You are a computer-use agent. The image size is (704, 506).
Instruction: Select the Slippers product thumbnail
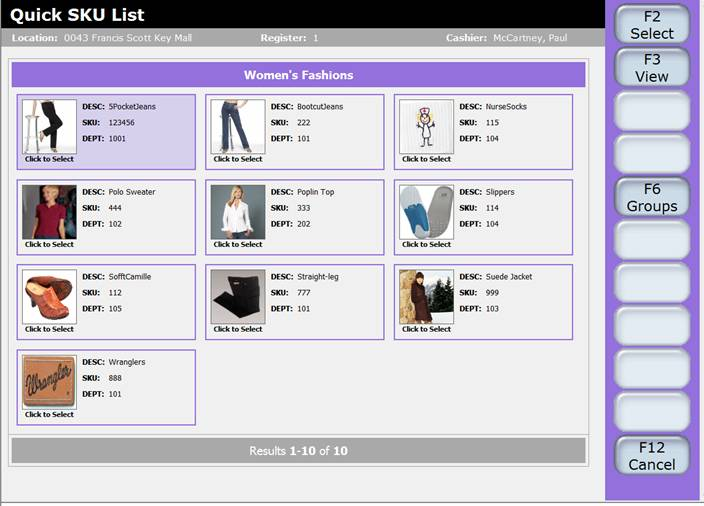[427, 211]
